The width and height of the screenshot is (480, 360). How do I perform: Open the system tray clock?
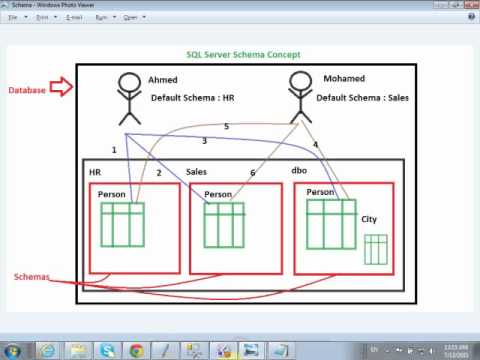click(456, 351)
